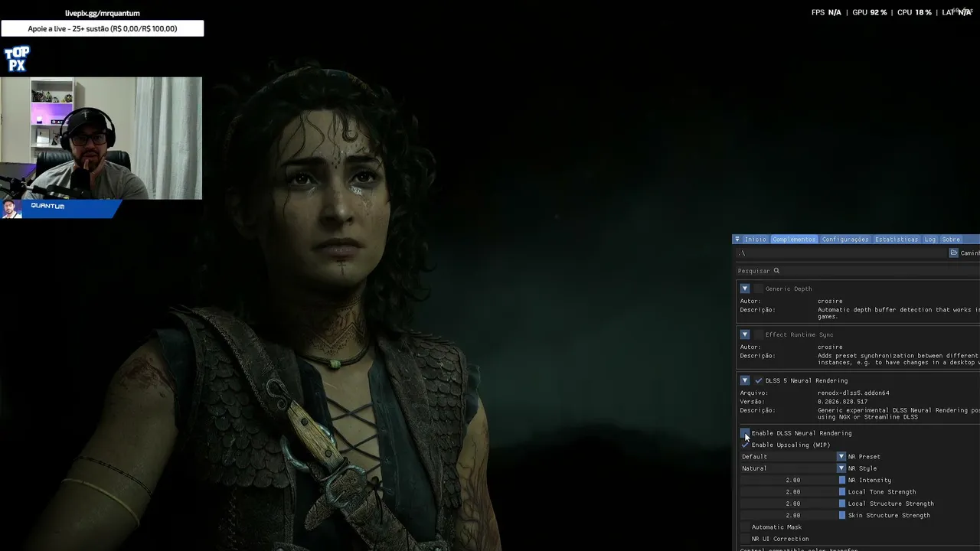980x551 pixels.
Task: Click the GPU 92 % readout
Action: pos(870,13)
